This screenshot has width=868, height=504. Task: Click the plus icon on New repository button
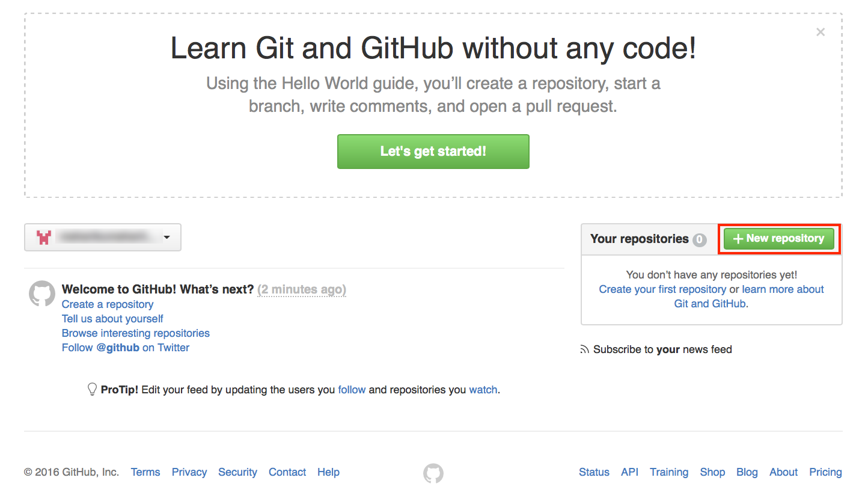[x=738, y=239]
